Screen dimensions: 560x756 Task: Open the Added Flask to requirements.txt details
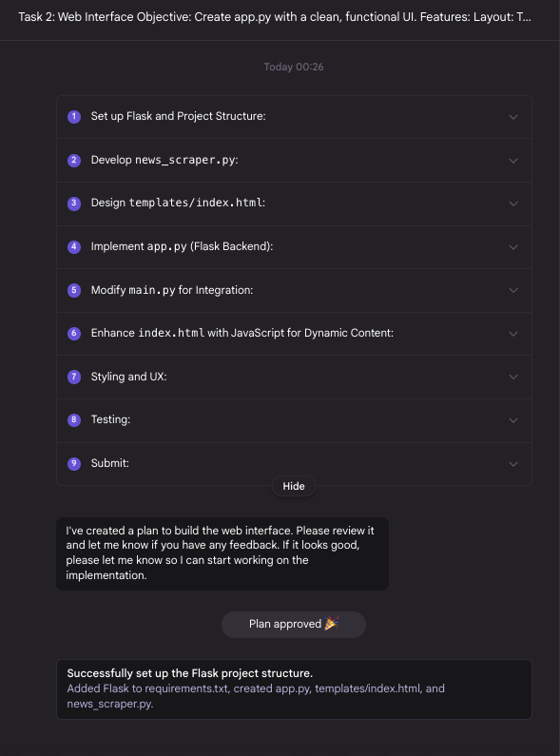click(256, 696)
